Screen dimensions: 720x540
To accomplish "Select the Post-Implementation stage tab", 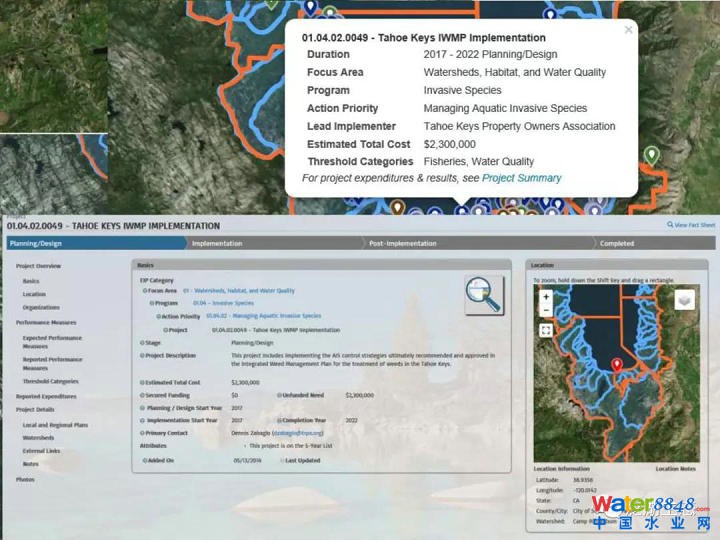I will point(402,243).
